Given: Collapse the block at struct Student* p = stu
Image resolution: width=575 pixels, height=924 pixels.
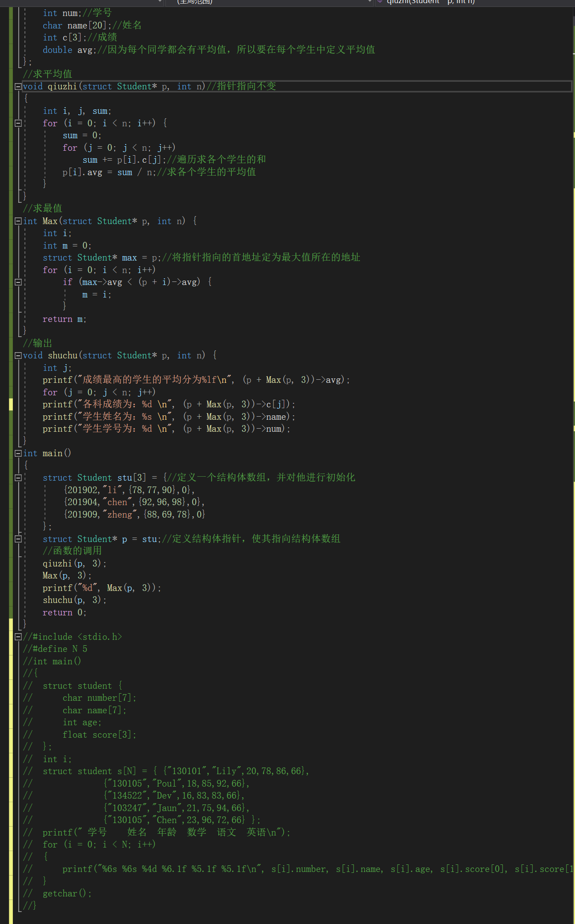Looking at the screenshot, I should 18,539.
